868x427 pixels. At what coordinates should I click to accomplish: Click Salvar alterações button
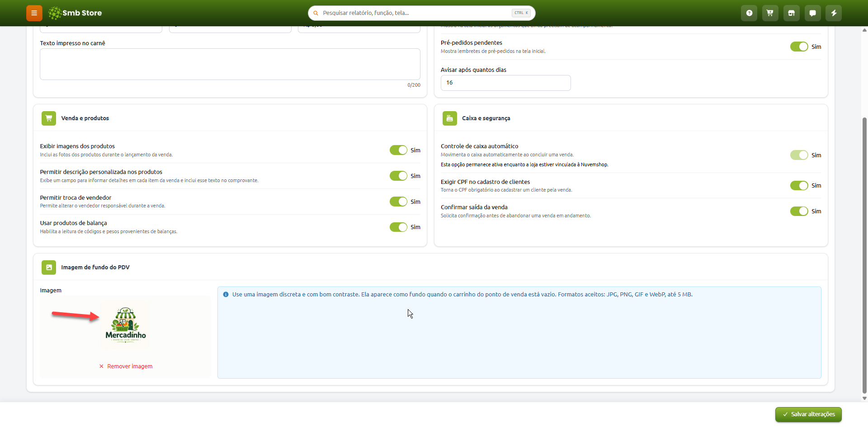click(808, 414)
